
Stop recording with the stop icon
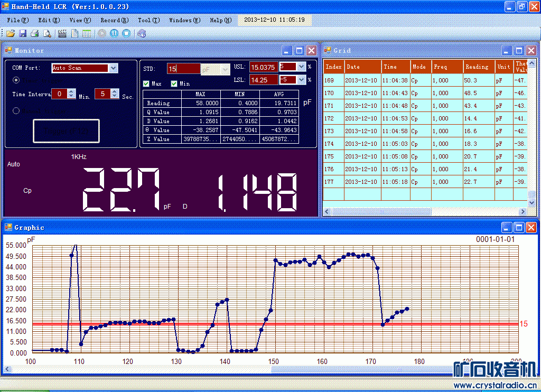(126, 33)
